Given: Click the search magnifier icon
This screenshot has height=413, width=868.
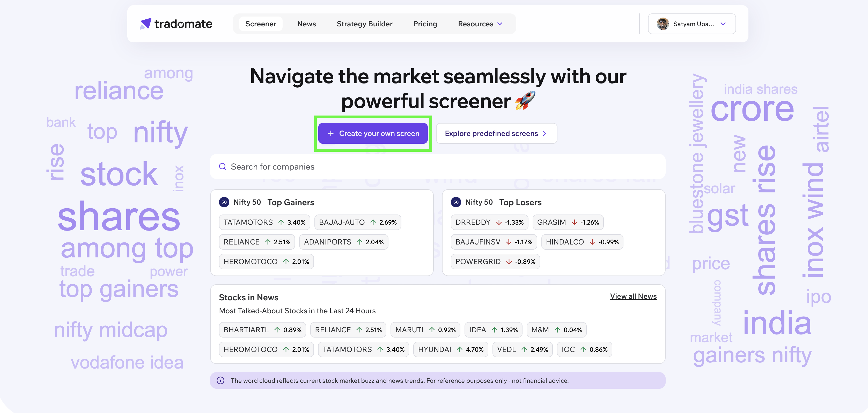Looking at the screenshot, I should coord(222,167).
